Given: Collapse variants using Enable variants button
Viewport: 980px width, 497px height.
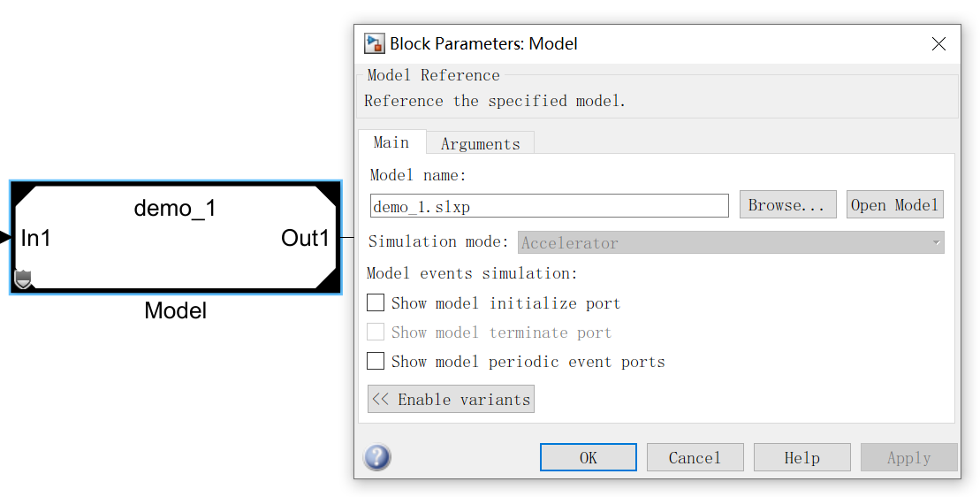Looking at the screenshot, I should click(x=451, y=399).
